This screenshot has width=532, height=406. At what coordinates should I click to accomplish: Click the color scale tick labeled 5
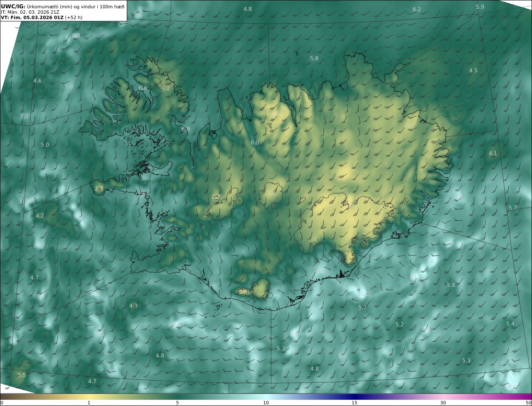click(177, 403)
